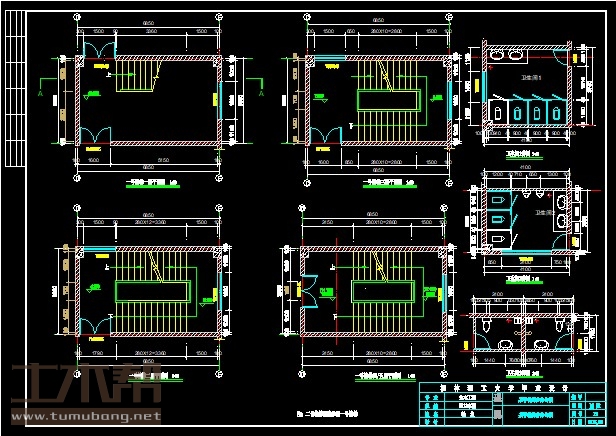Image resolution: width=616 pixels, height=436 pixels.
Task: Click the 卫生间1 room label
Action: [x=528, y=76]
